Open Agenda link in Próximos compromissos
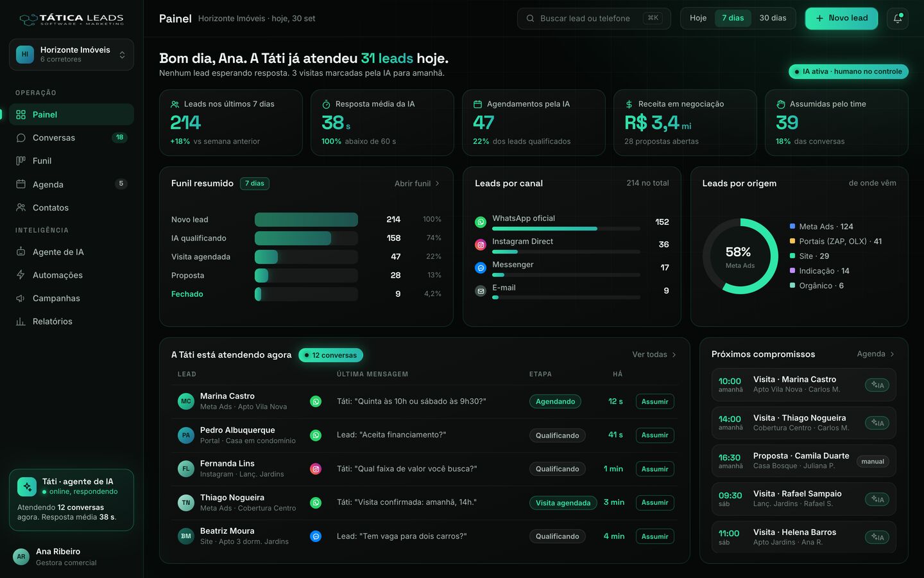 pos(876,354)
